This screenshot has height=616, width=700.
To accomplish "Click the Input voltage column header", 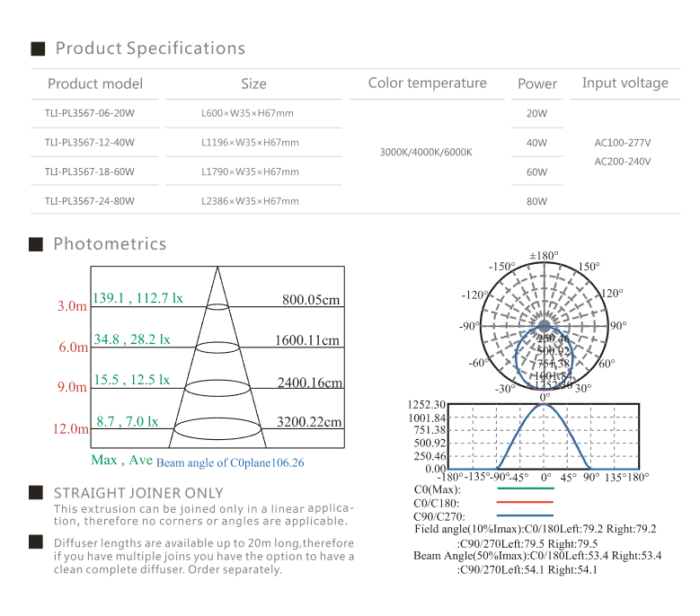I will [x=625, y=84].
